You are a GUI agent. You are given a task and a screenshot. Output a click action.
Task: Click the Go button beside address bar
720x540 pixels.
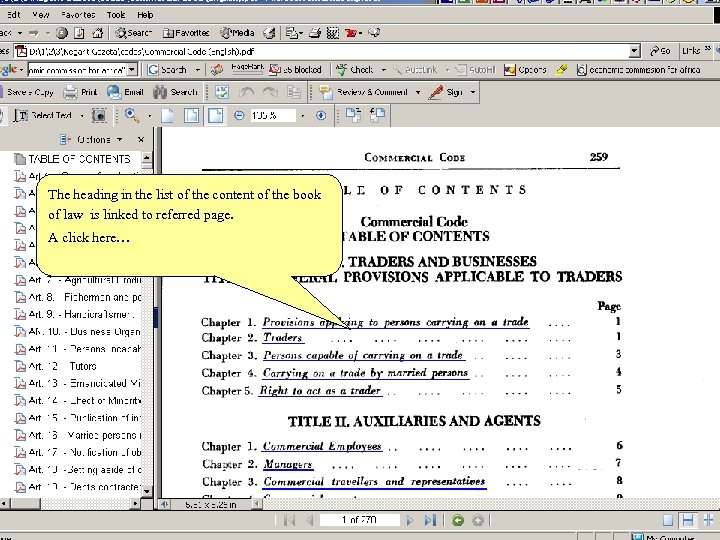(660, 51)
